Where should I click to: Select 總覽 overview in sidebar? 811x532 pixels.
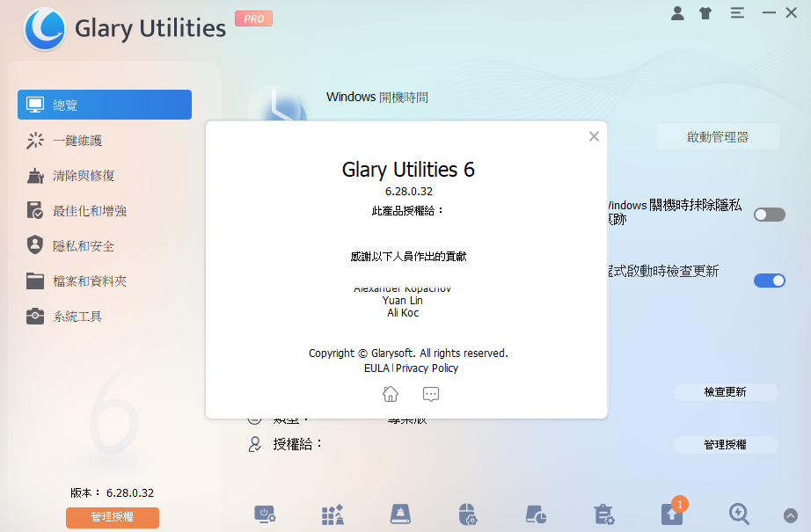tap(105, 105)
